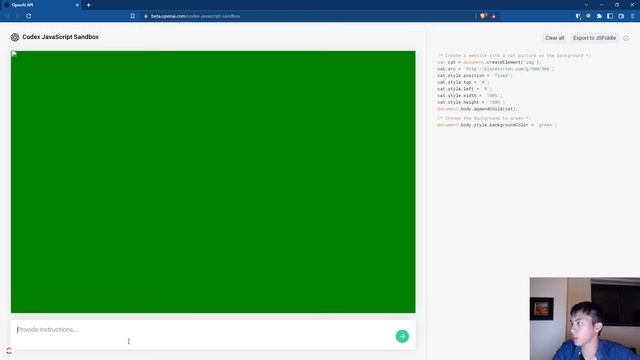
Task: Bookmark this page using the bookmark icon
Action: pos(133,16)
